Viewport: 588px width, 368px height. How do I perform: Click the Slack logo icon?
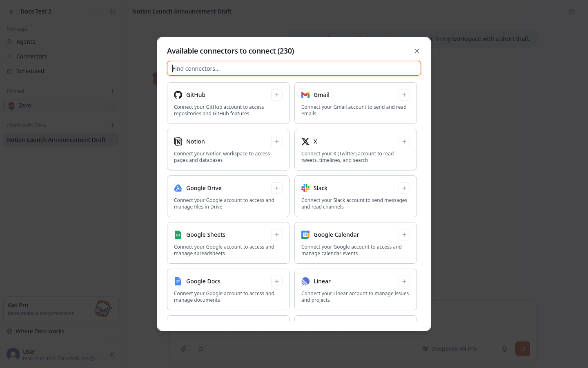(305, 188)
